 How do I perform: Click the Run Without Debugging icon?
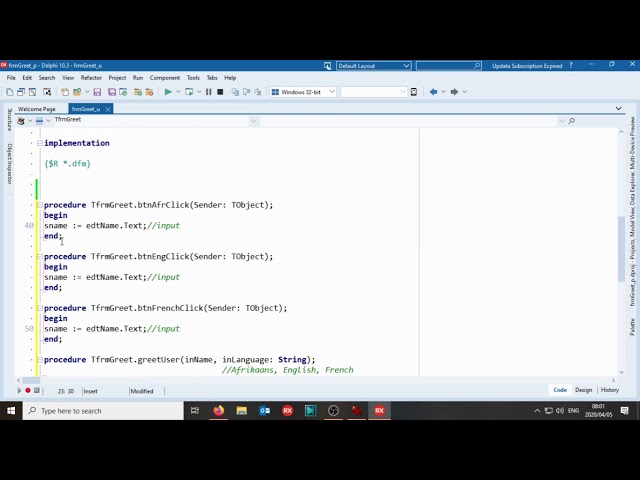click(x=189, y=92)
